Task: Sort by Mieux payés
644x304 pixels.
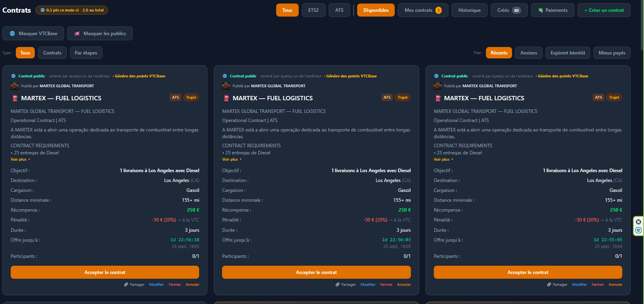Action: click(612, 53)
